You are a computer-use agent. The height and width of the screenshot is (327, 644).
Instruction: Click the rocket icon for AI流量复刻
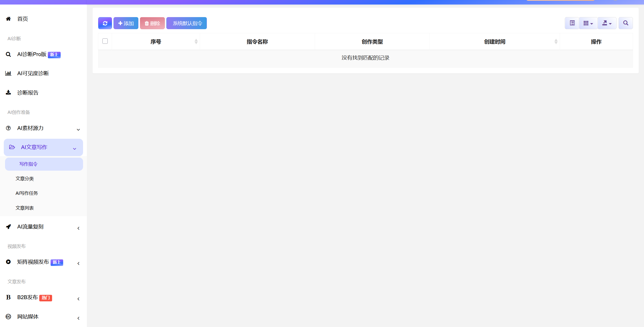click(x=8, y=227)
